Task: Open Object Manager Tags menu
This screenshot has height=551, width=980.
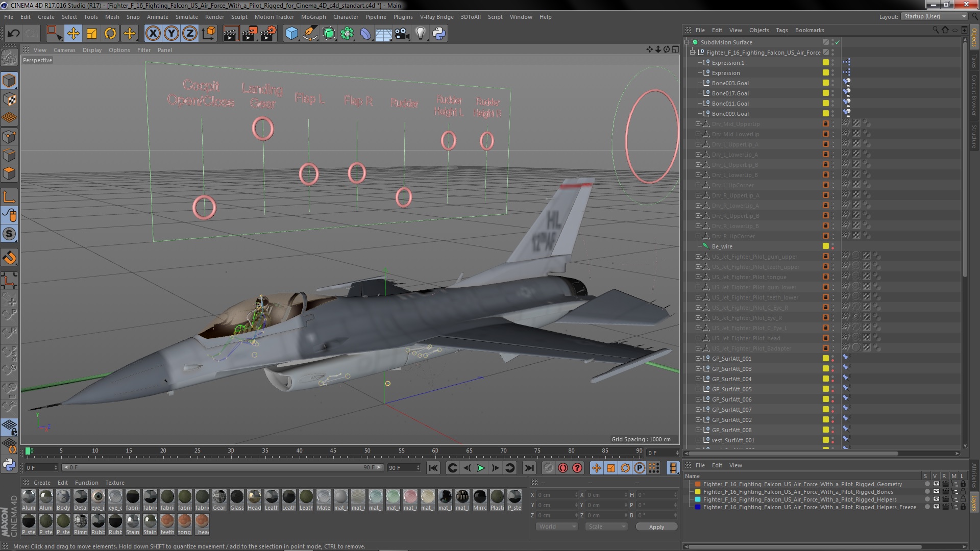Action: [781, 30]
